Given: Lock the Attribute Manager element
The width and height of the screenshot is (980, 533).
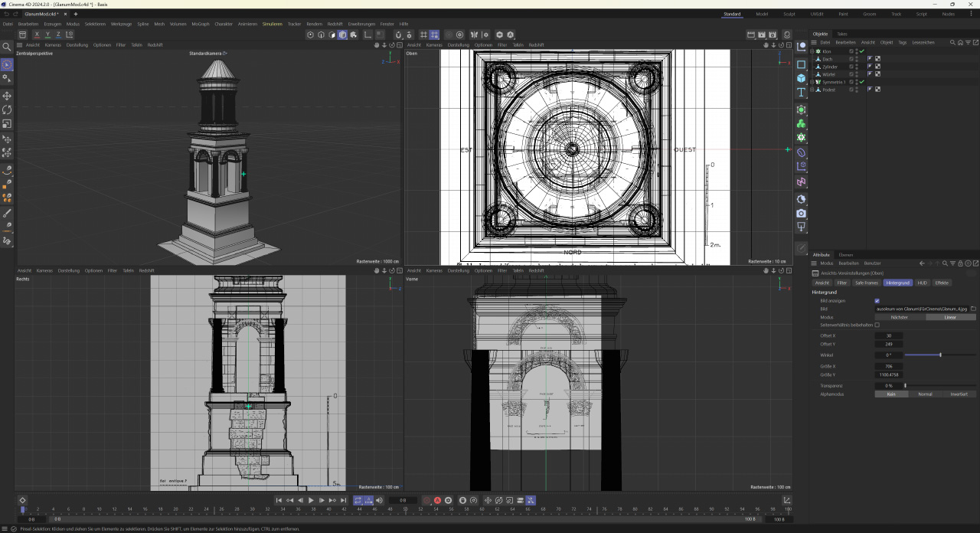Looking at the screenshot, I should 961,263.
